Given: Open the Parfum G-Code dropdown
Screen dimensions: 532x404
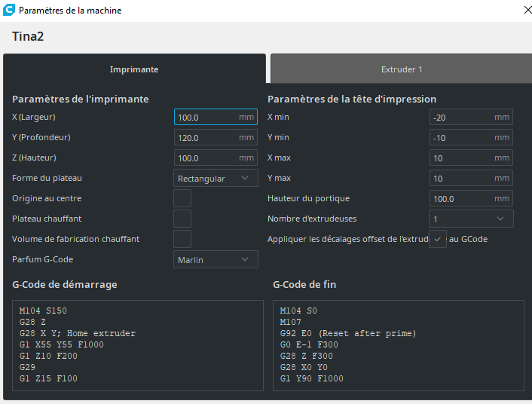Looking at the screenshot, I should 216,259.
